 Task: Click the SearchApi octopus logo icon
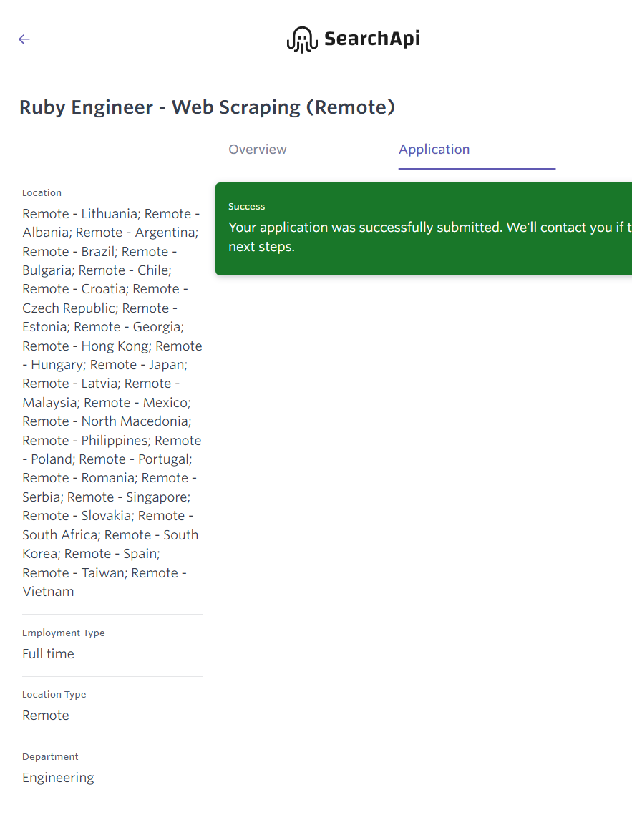coord(301,39)
